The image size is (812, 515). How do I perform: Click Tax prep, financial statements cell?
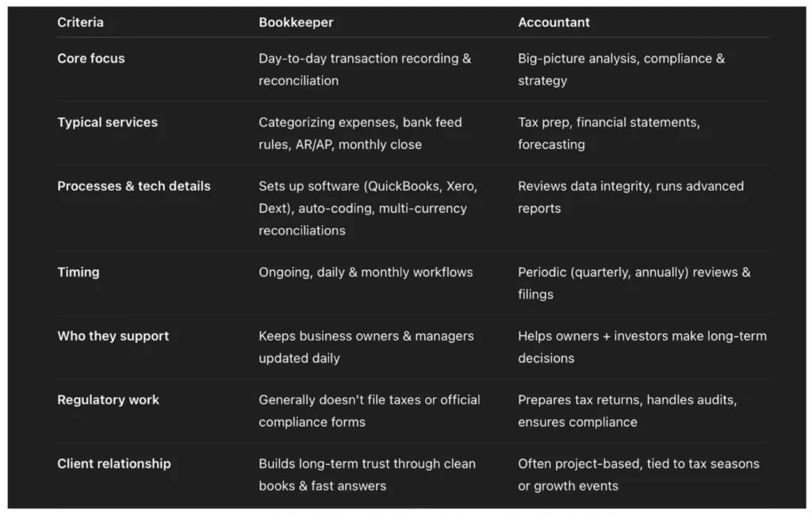point(609,134)
